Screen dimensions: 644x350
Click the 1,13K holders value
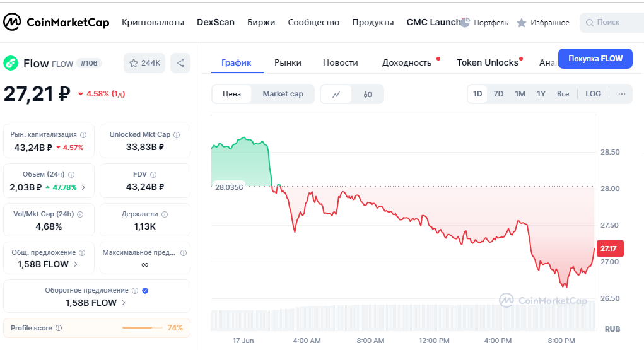point(145,227)
